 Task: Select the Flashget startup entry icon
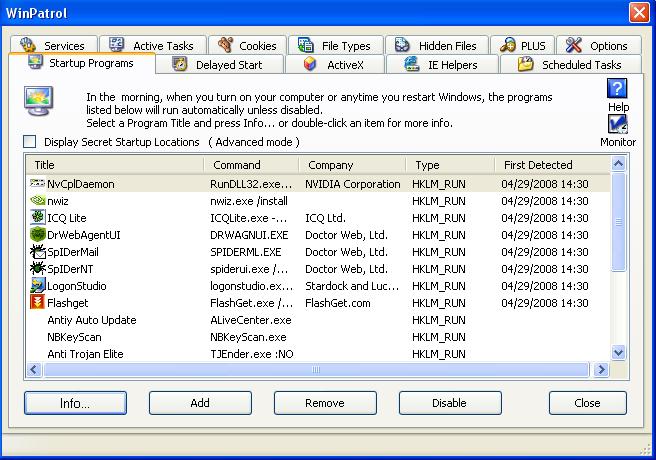pos(38,303)
